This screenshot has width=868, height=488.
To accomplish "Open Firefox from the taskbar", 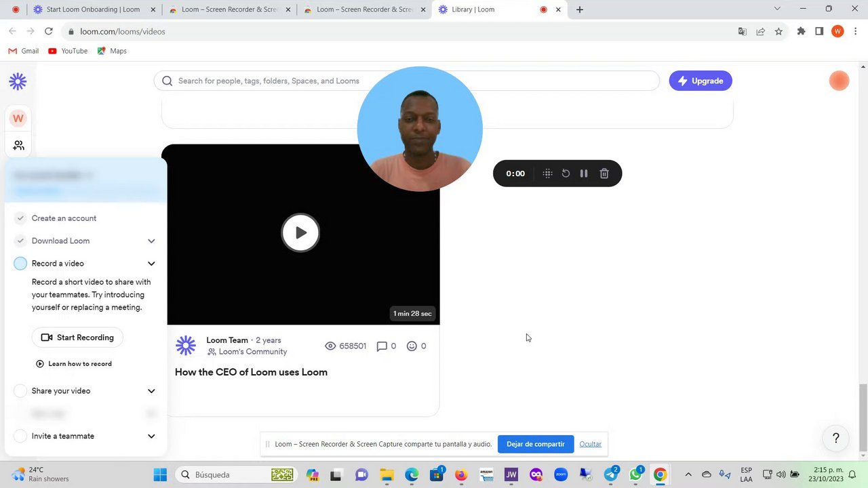I will [461, 474].
